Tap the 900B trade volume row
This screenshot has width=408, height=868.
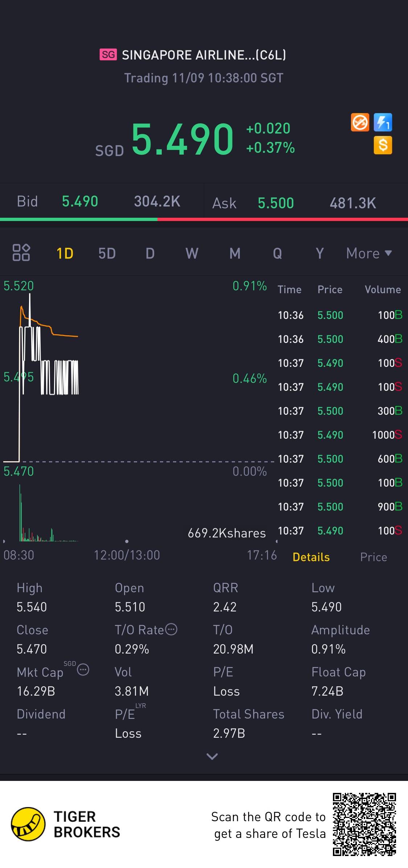pos(340,507)
